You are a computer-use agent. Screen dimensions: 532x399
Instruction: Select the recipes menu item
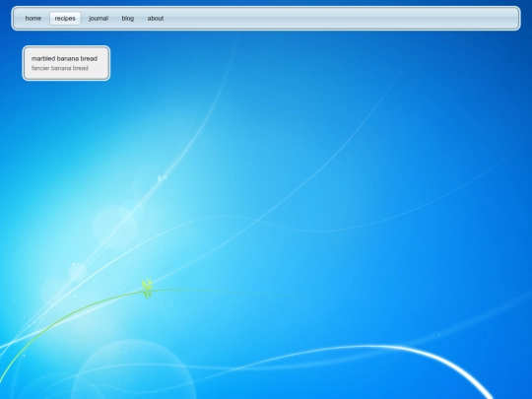65,19
